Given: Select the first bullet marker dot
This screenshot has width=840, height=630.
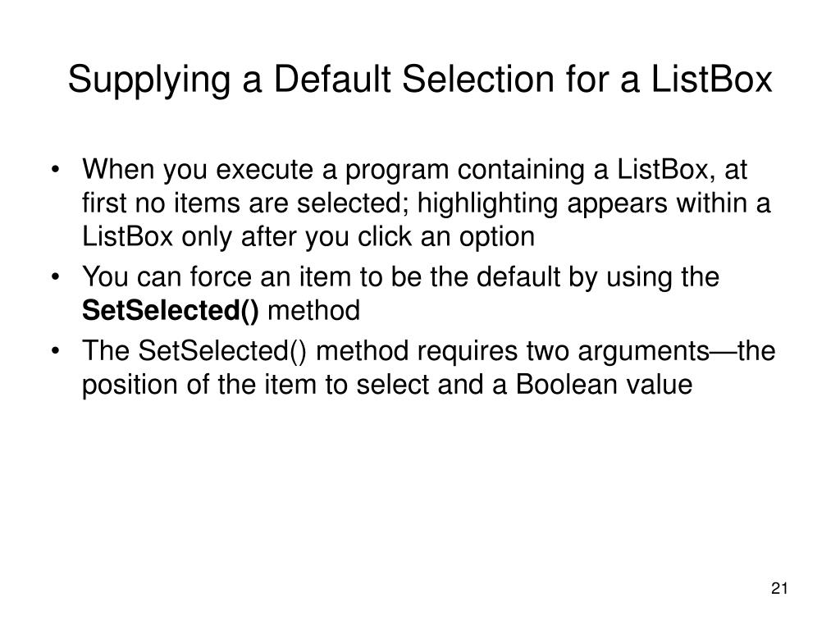Looking at the screenshot, I should coord(55,171).
